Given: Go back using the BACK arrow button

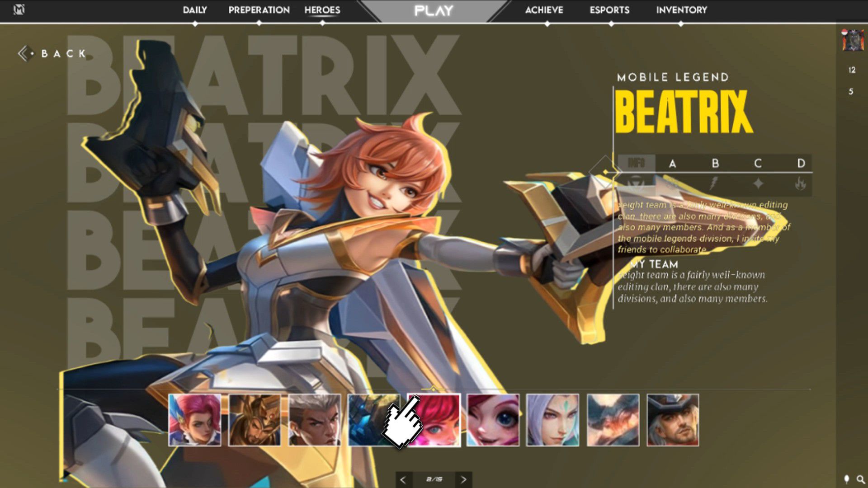Looking at the screenshot, I should tap(52, 54).
